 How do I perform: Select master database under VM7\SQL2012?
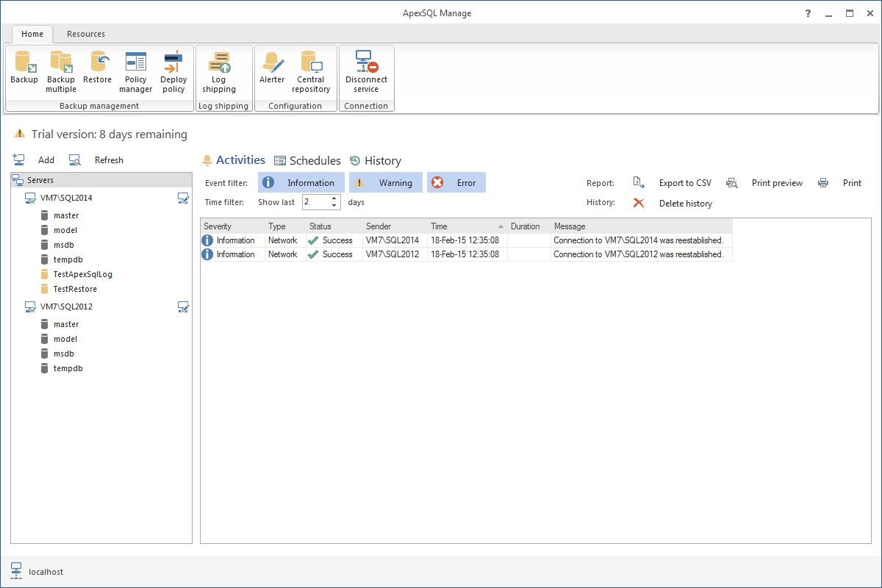click(66, 324)
